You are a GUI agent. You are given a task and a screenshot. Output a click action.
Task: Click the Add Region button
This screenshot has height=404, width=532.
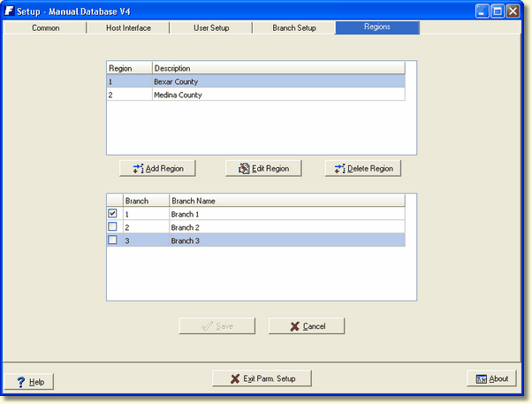[x=157, y=168]
